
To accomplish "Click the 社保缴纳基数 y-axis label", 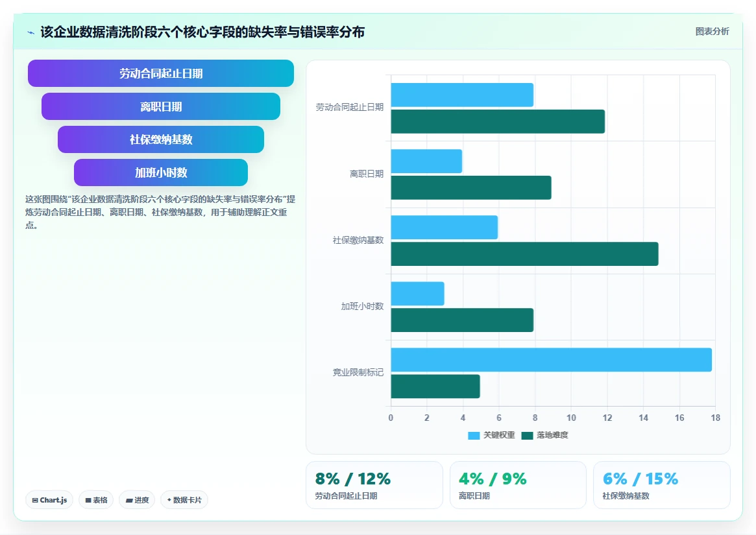I will [358, 240].
